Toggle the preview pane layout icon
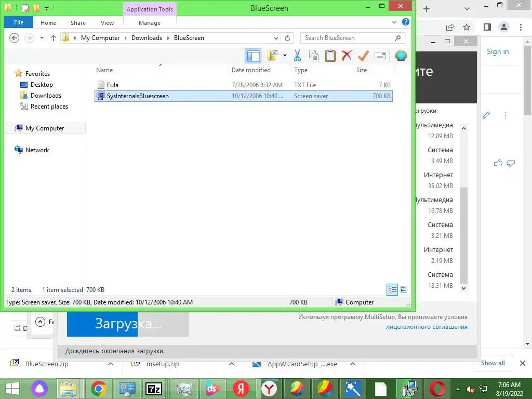The width and height of the screenshot is (532, 399). (253, 56)
